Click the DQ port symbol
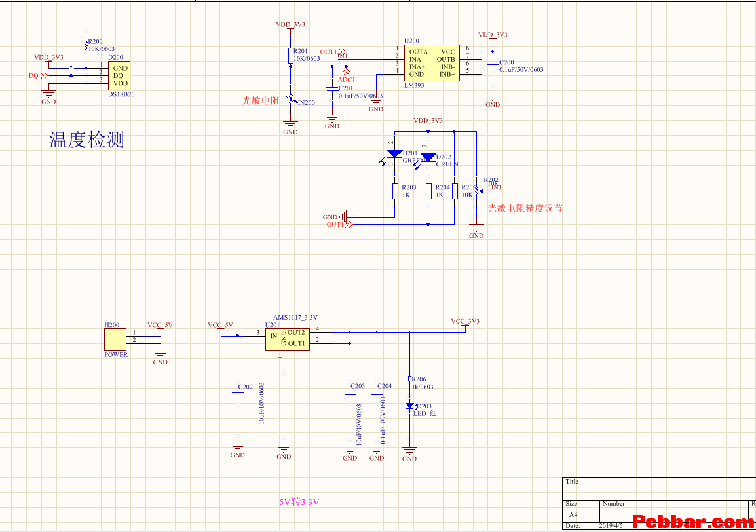This screenshot has height=532, width=756. point(38,76)
